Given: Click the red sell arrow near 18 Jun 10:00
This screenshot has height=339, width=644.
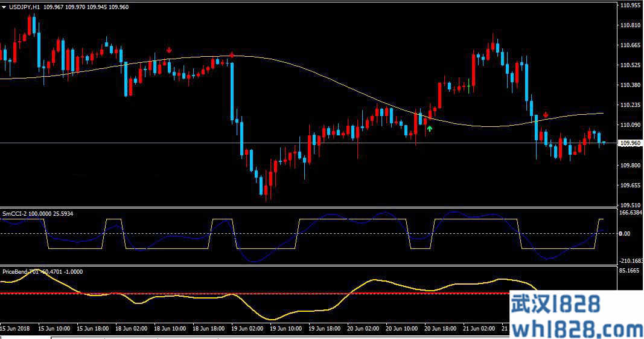Looking at the screenshot, I should pos(170,50).
